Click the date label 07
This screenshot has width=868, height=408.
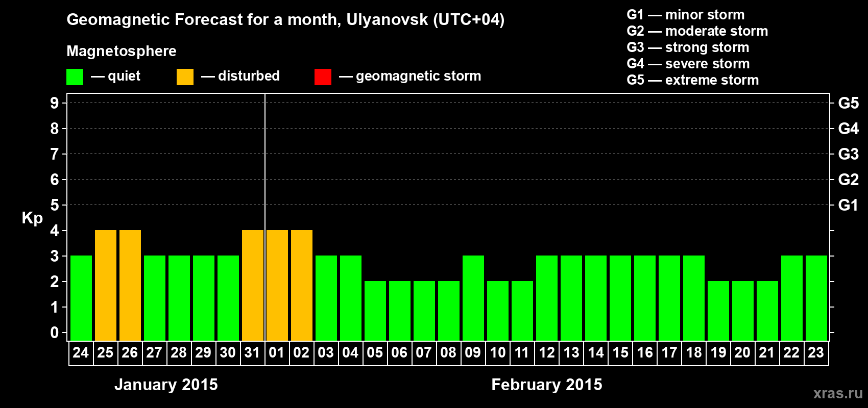pos(424,352)
